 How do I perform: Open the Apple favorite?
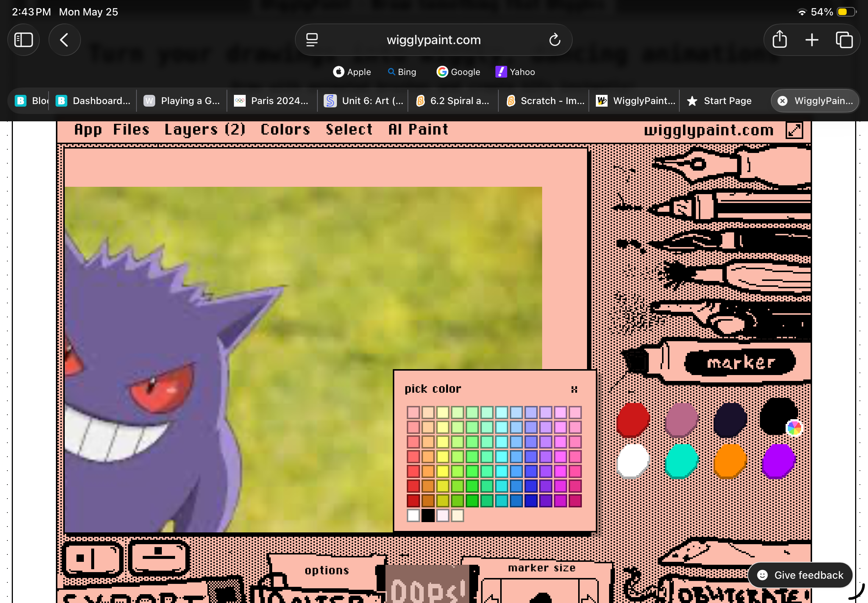(x=352, y=72)
